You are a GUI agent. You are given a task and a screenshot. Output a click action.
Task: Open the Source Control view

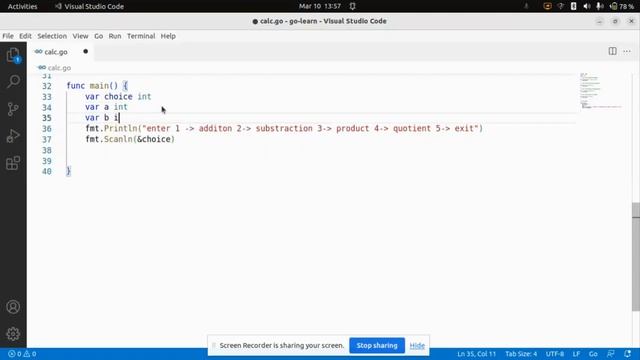[13, 109]
